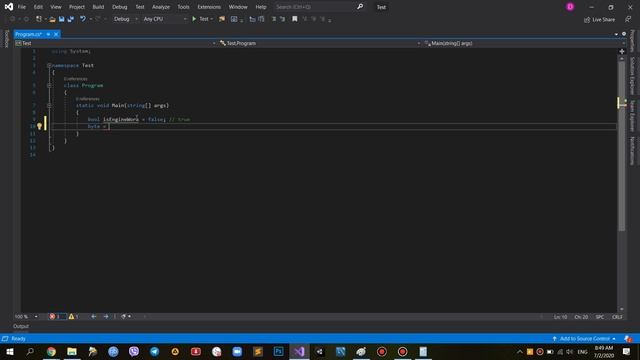Start debugging with the green Test button

click(x=200, y=19)
